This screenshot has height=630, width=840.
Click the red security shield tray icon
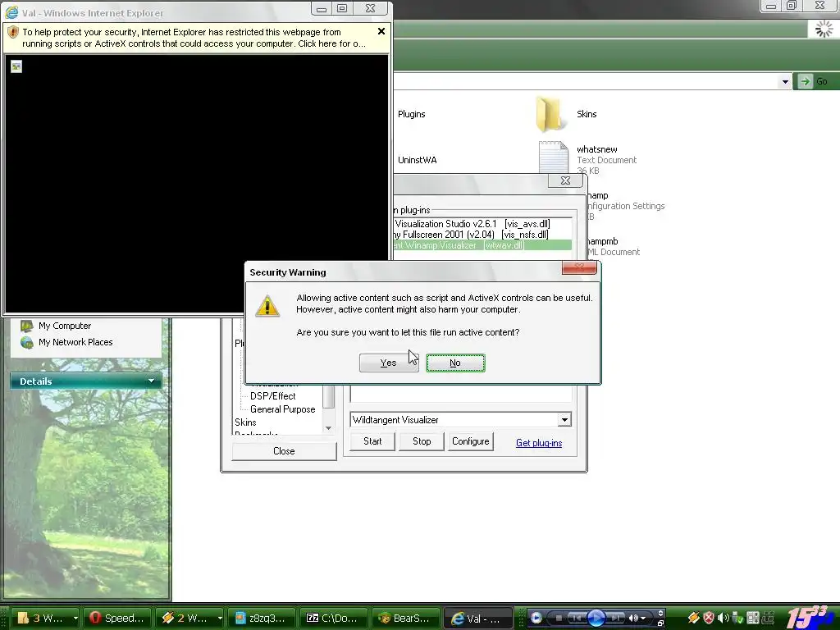[x=709, y=619]
